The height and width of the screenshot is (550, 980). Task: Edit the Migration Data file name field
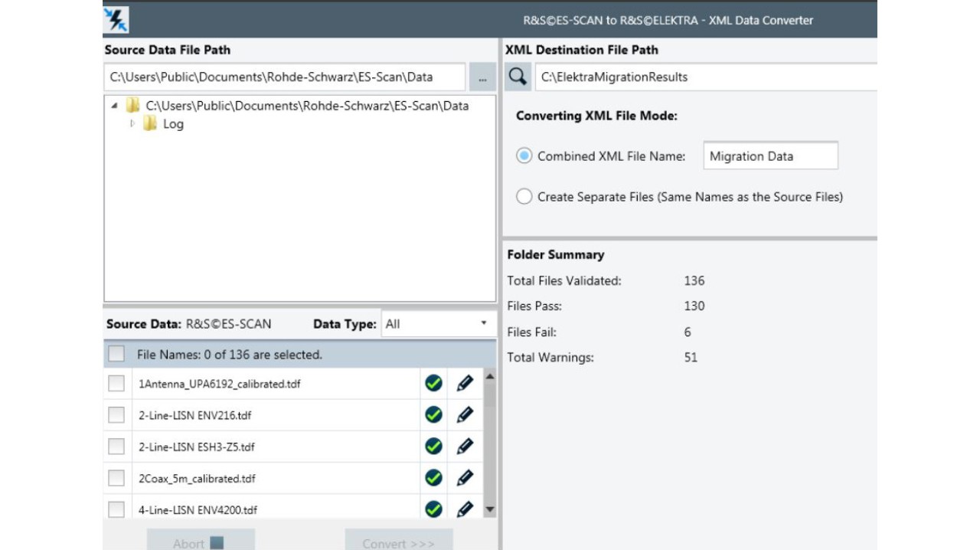770,156
